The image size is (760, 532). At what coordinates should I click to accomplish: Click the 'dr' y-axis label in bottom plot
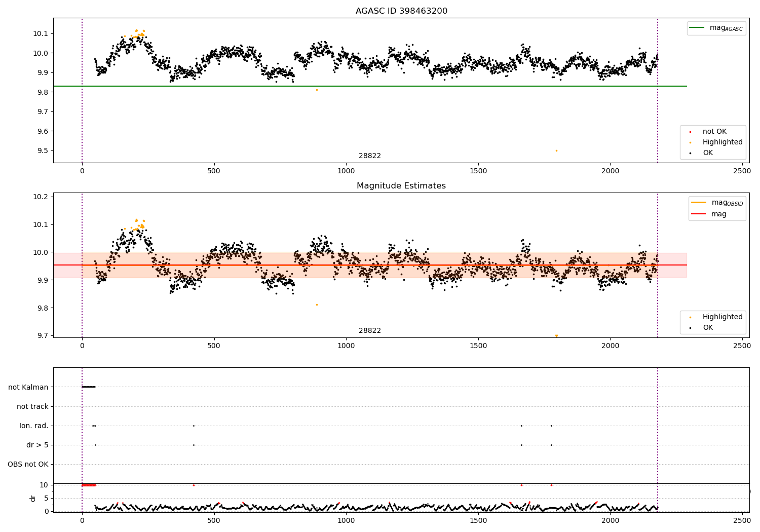33,498
